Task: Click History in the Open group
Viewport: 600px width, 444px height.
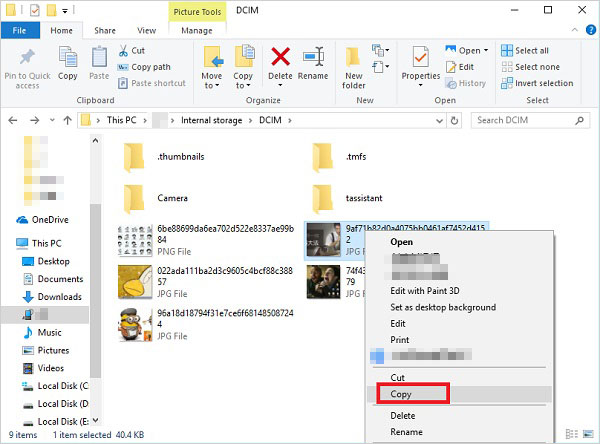Action: pos(466,83)
